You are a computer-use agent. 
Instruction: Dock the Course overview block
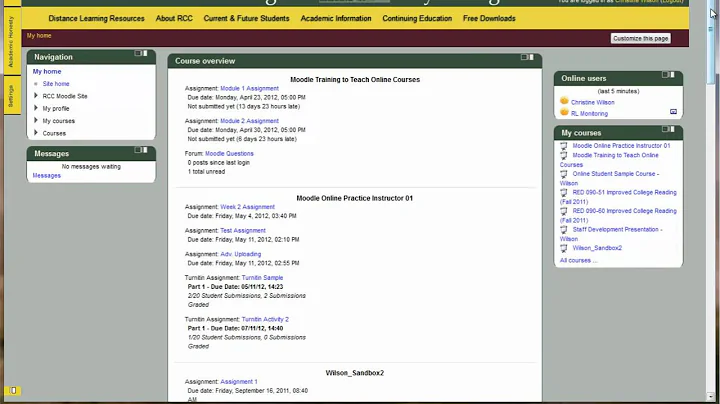(531, 57)
